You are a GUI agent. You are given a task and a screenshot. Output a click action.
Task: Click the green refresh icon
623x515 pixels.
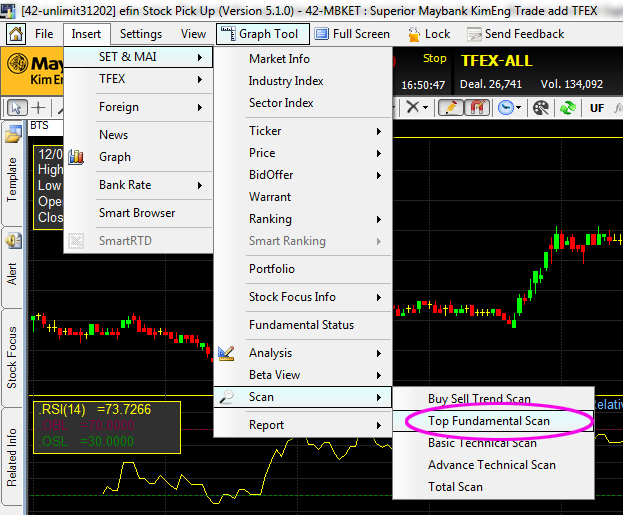tap(567, 107)
